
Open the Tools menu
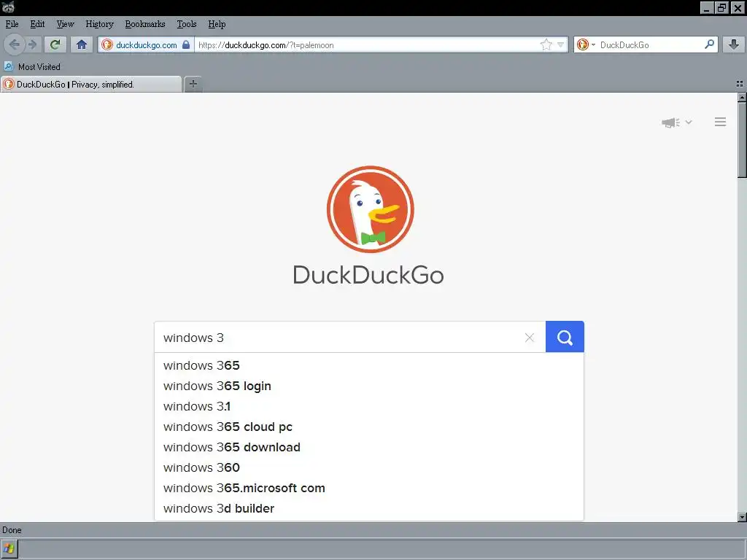[x=187, y=24]
